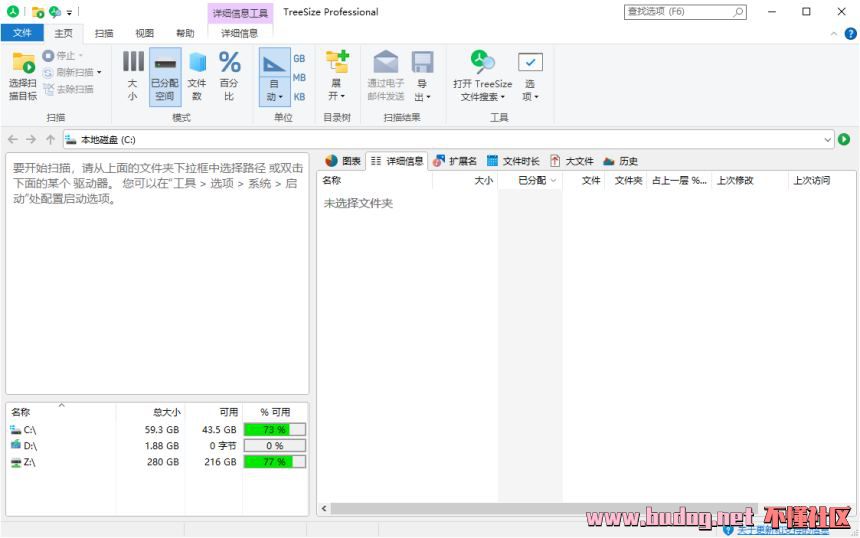This screenshot has height=538, width=860.
Task: Switch to the 扫描 ribbon tab
Action: 104,33
